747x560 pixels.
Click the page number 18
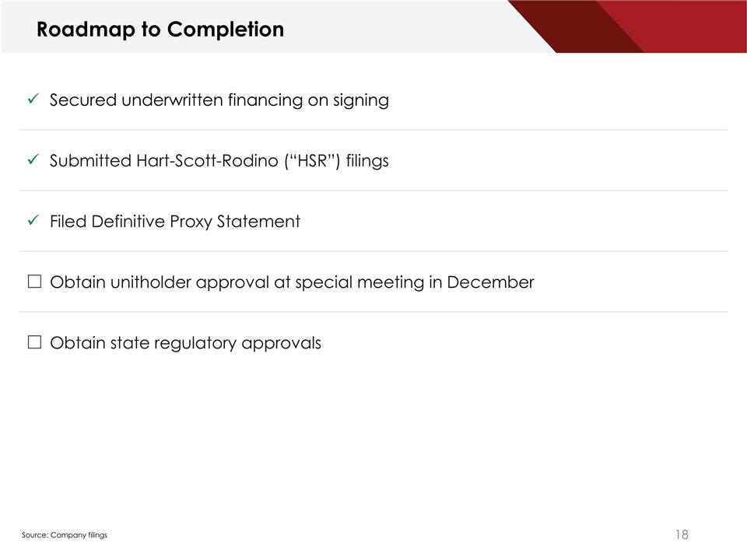[x=681, y=534]
